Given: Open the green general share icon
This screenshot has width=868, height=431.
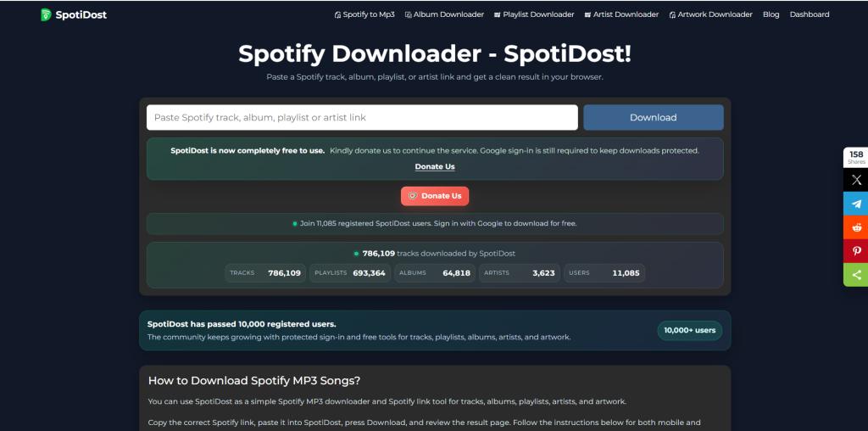Looking at the screenshot, I should (x=856, y=275).
